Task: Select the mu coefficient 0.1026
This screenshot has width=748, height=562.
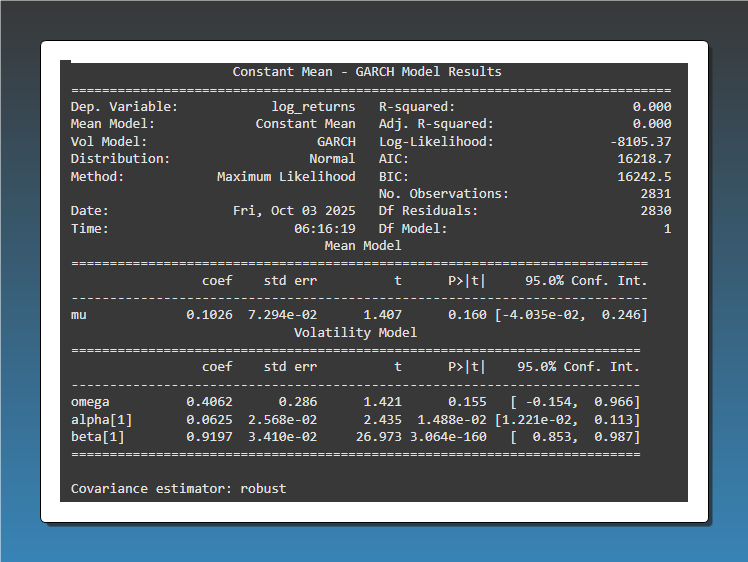Action: pyautogui.click(x=209, y=315)
